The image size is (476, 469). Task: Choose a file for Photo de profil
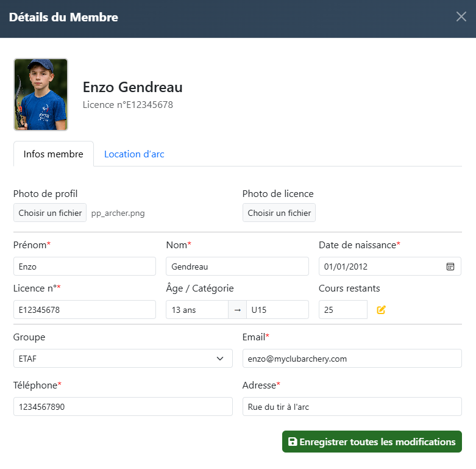coord(50,213)
